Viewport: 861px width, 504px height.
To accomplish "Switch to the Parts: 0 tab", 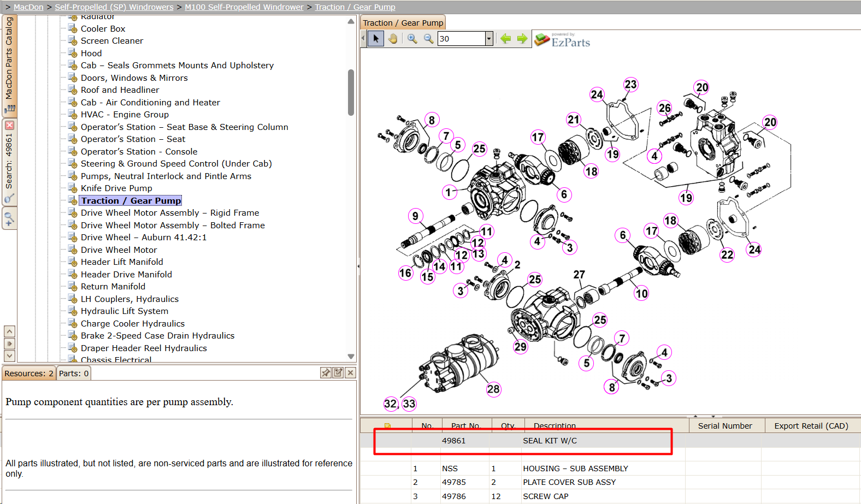I will pyautogui.click(x=74, y=373).
